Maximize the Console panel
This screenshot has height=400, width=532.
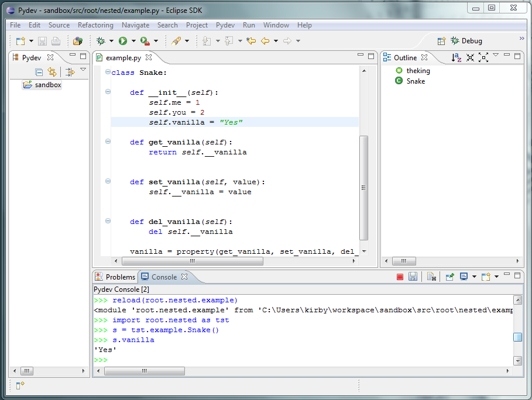[517, 275]
